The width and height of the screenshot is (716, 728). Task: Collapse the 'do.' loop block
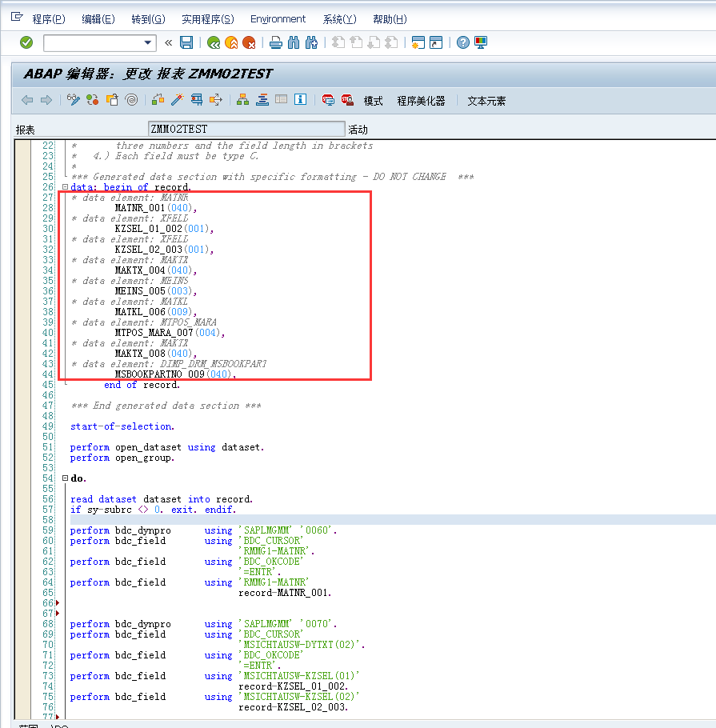pos(64,476)
